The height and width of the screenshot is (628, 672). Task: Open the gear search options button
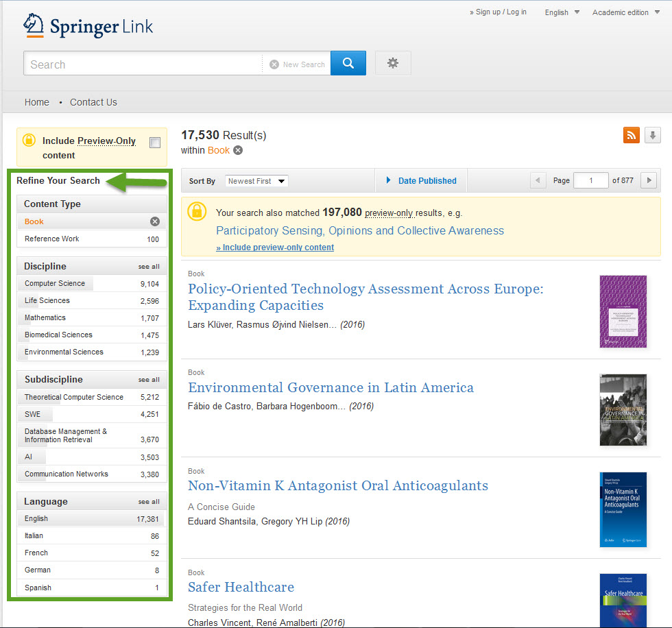click(x=392, y=63)
